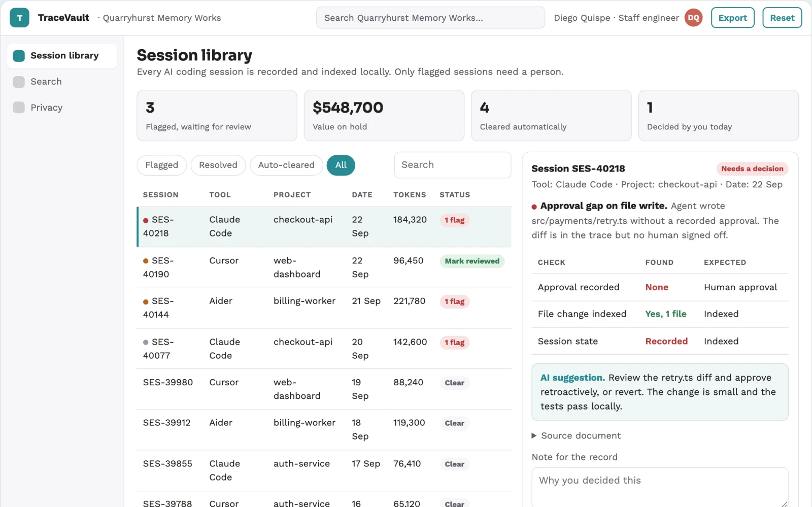Click the Value on hold card

click(384, 116)
